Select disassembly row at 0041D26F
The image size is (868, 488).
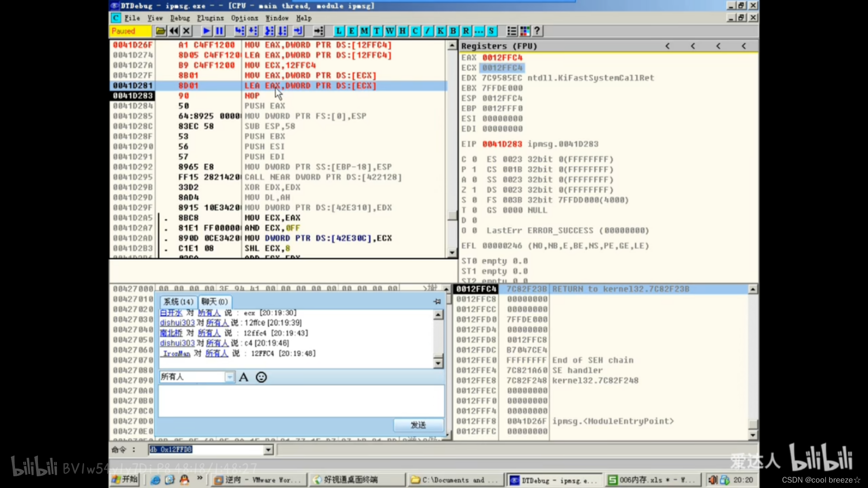tap(278, 45)
